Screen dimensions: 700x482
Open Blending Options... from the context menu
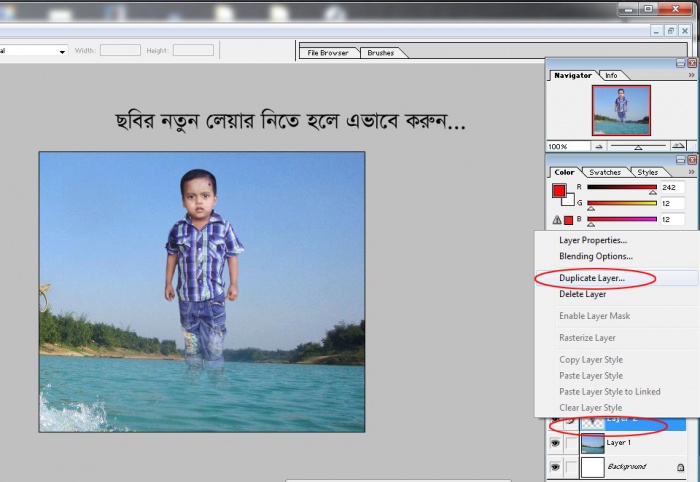click(x=595, y=256)
